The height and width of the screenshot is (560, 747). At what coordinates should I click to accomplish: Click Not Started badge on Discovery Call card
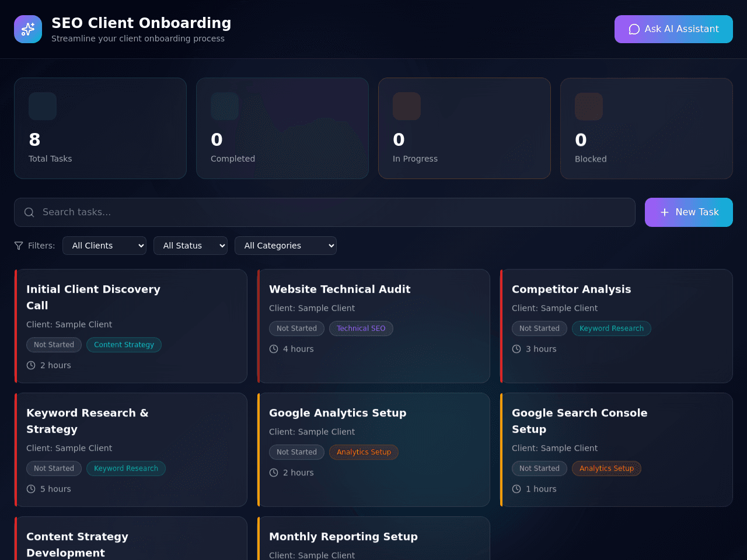pos(54,345)
